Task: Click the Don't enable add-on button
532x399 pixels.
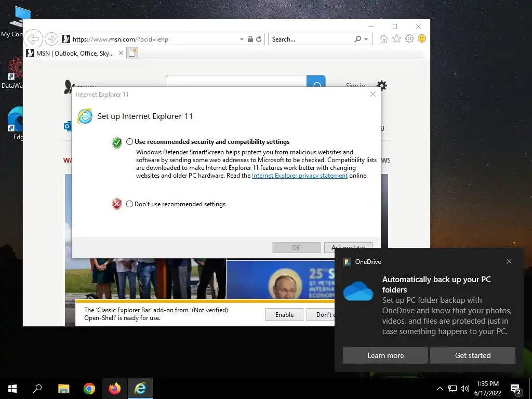Action: [x=321, y=314]
